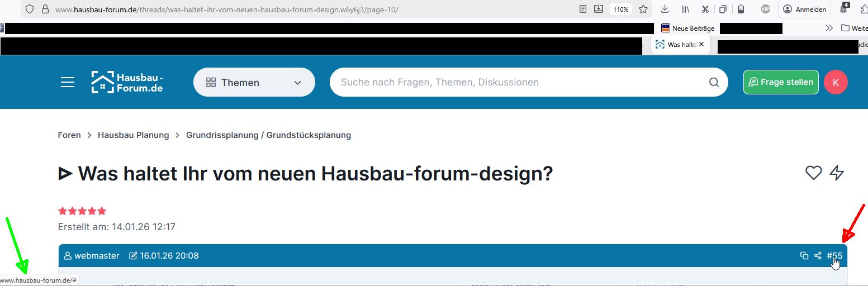
Task: Open the Firefox downloads arrow icon
Action: pyautogui.click(x=665, y=9)
